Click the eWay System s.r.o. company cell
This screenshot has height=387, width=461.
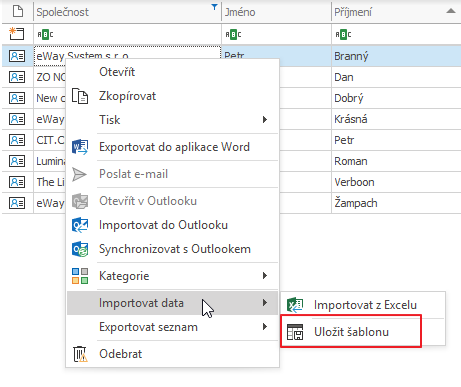click(x=127, y=53)
